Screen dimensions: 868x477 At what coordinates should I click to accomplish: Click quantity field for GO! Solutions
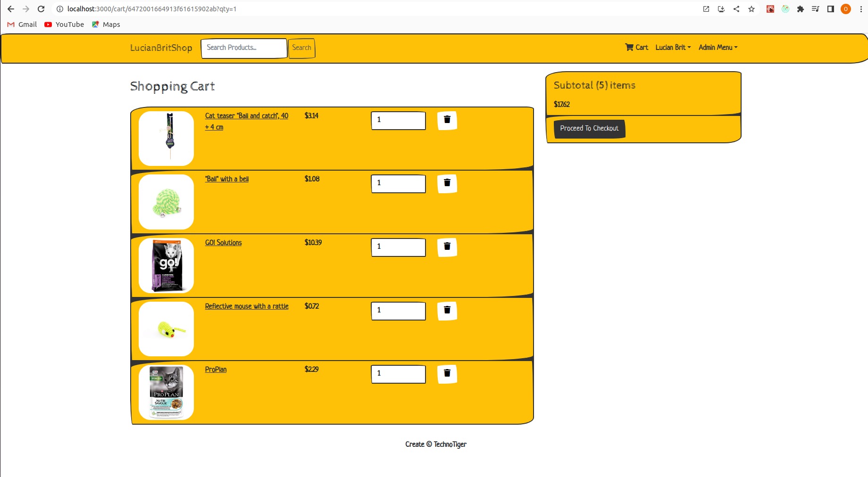click(398, 247)
